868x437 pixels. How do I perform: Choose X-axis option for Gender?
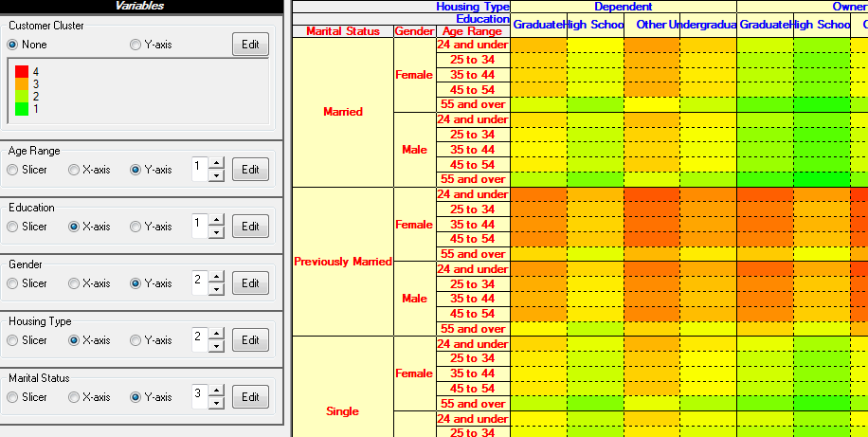[74, 283]
